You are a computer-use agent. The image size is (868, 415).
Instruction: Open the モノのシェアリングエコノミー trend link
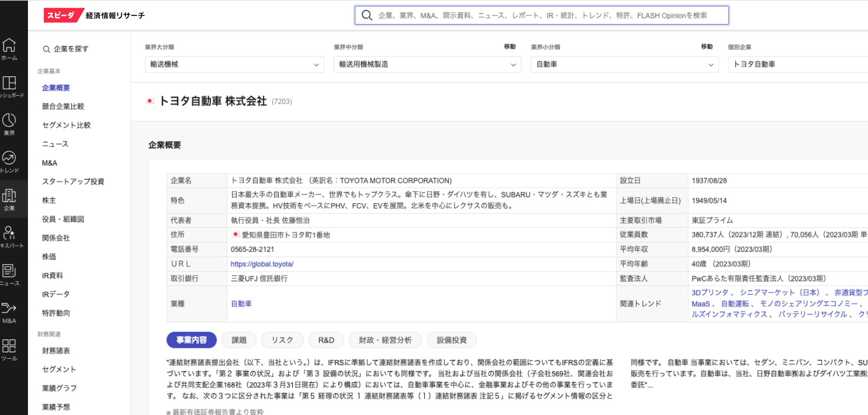(x=809, y=304)
